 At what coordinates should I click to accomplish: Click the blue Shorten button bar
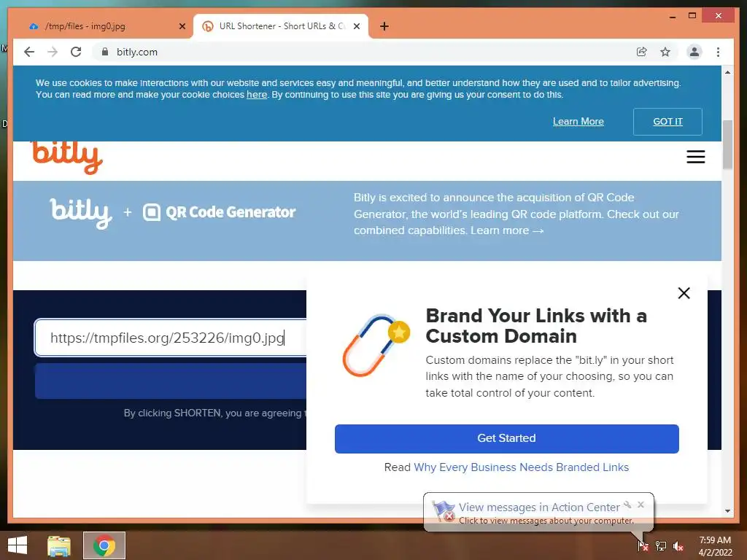(x=171, y=381)
